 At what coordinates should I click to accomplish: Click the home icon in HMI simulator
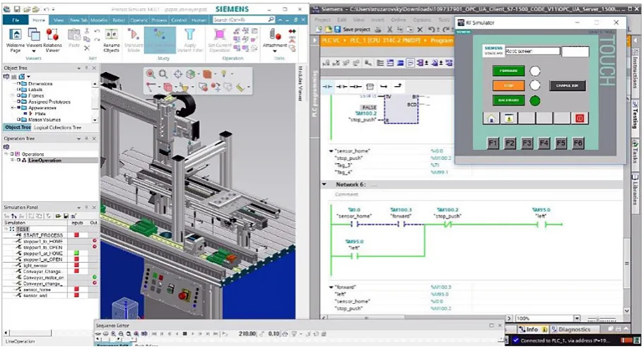(491, 118)
